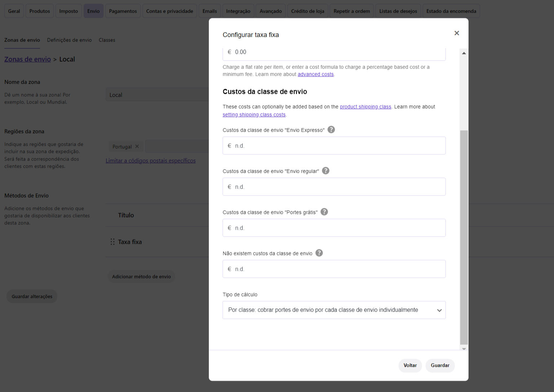The width and height of the screenshot is (554, 392).
Task: Click the zone name field containing Local
Action: 157,95
